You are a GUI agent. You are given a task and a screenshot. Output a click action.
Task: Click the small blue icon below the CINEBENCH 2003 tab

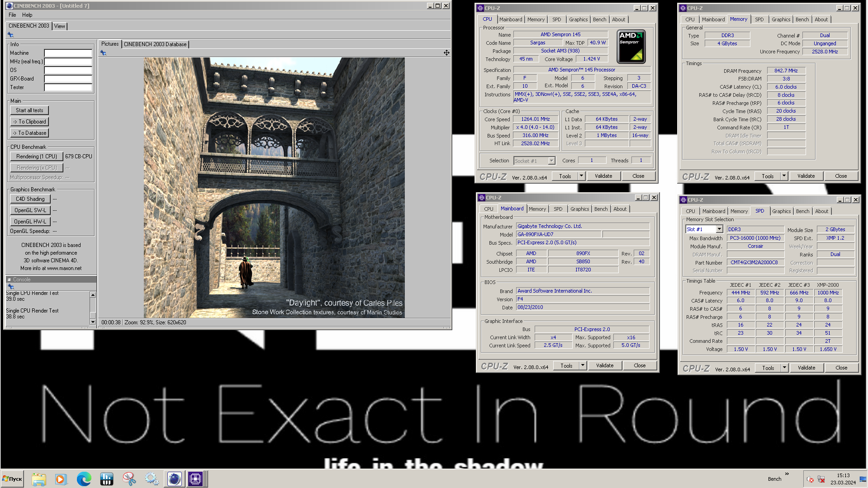coord(10,35)
